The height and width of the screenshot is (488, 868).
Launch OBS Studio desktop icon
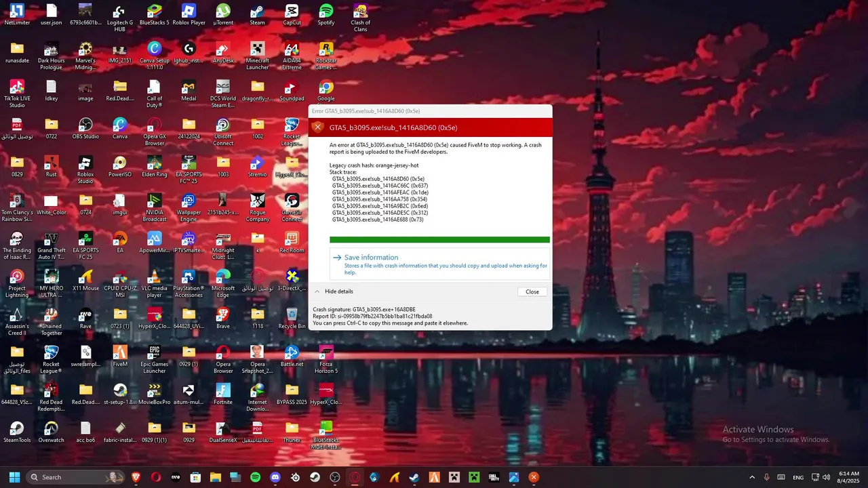[85, 128]
